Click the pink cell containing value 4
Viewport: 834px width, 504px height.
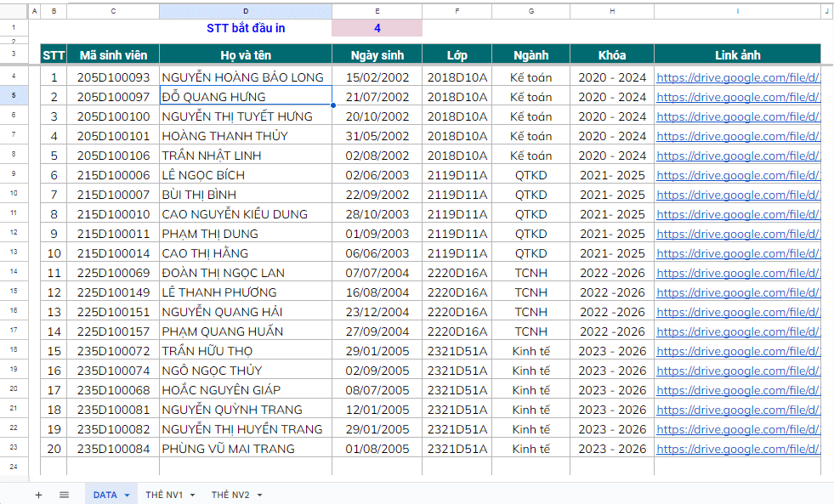(x=377, y=28)
